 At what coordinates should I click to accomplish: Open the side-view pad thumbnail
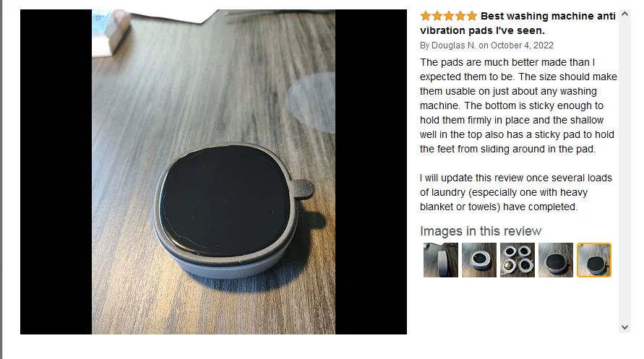coord(441,260)
